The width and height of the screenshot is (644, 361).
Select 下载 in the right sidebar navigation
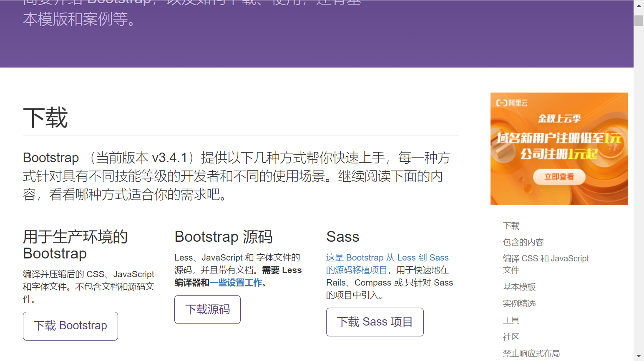(x=511, y=226)
